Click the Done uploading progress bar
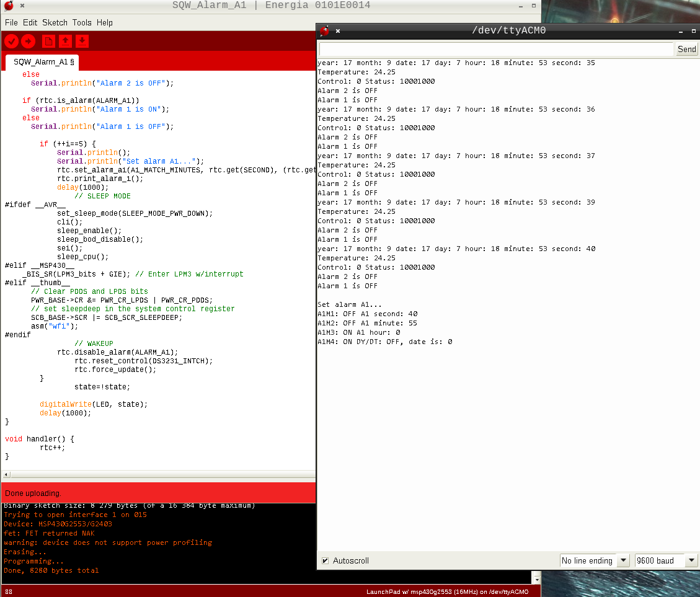 point(158,493)
